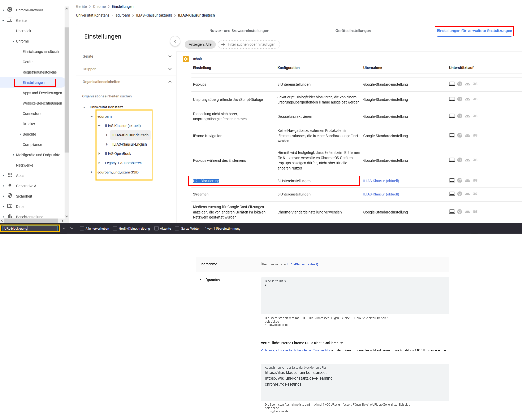Click the Blockierte URLs text area
This screenshot has height=420, width=522.
[355, 296]
